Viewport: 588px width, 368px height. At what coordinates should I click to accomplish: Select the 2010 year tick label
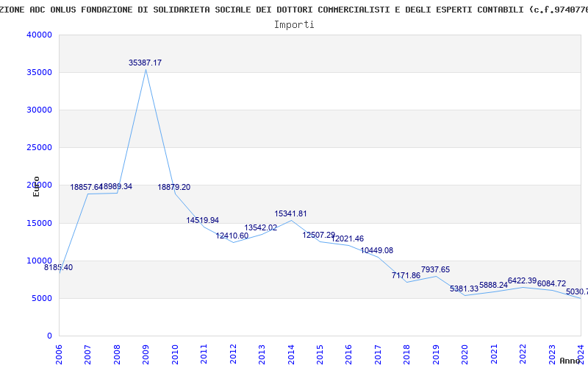coord(175,354)
